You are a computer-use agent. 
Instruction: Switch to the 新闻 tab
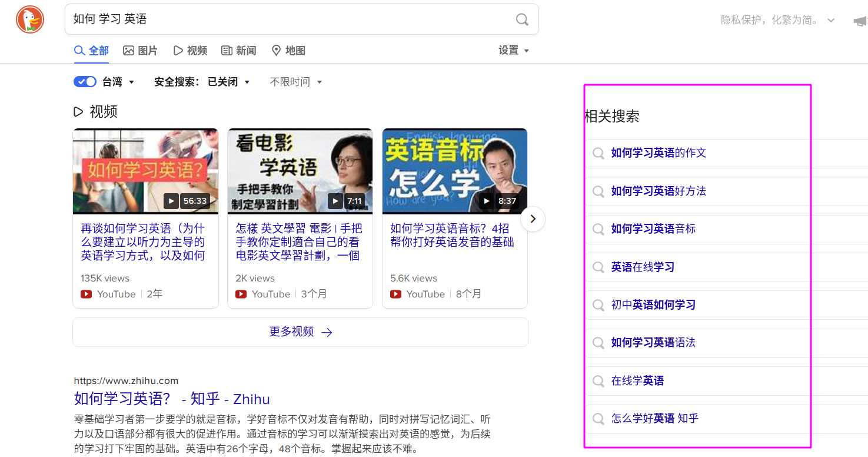tap(238, 51)
